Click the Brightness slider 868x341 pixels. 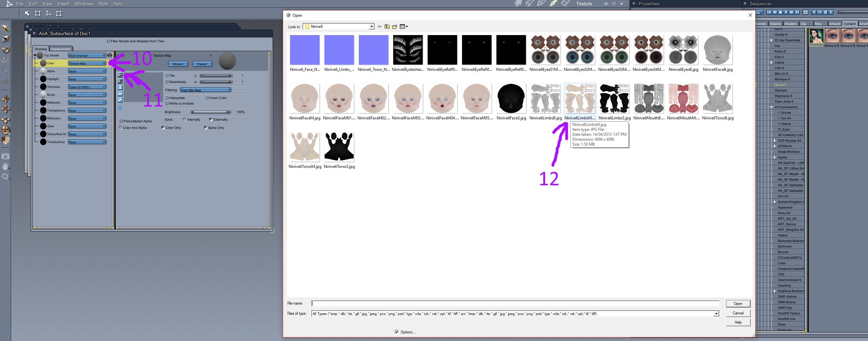[x=211, y=112]
